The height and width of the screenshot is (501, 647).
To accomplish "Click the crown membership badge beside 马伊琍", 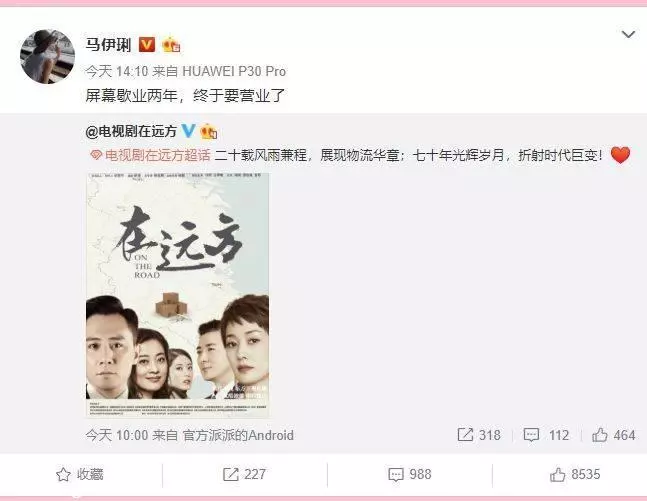I will click(171, 44).
